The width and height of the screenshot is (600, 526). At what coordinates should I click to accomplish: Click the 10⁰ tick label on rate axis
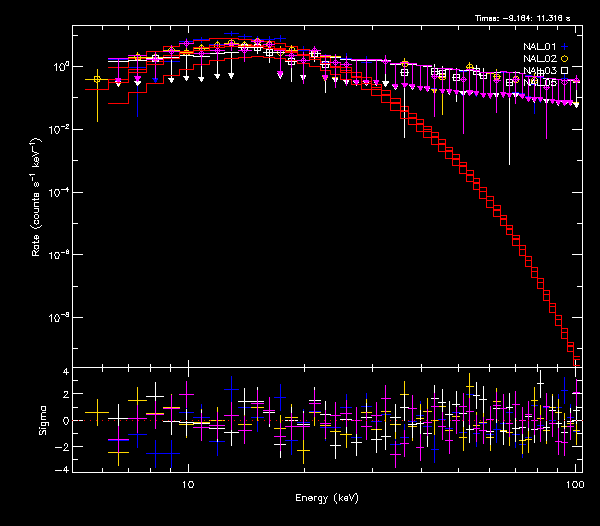[x=61, y=67]
